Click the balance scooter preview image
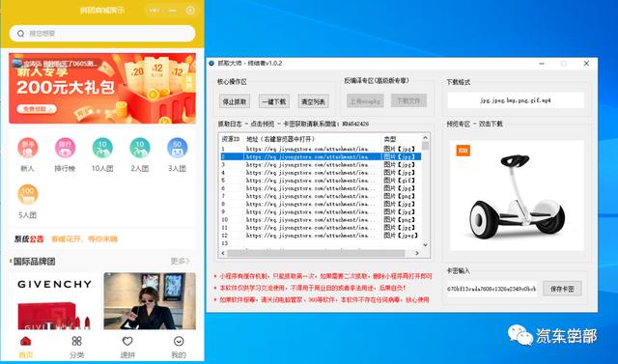 tap(517, 195)
